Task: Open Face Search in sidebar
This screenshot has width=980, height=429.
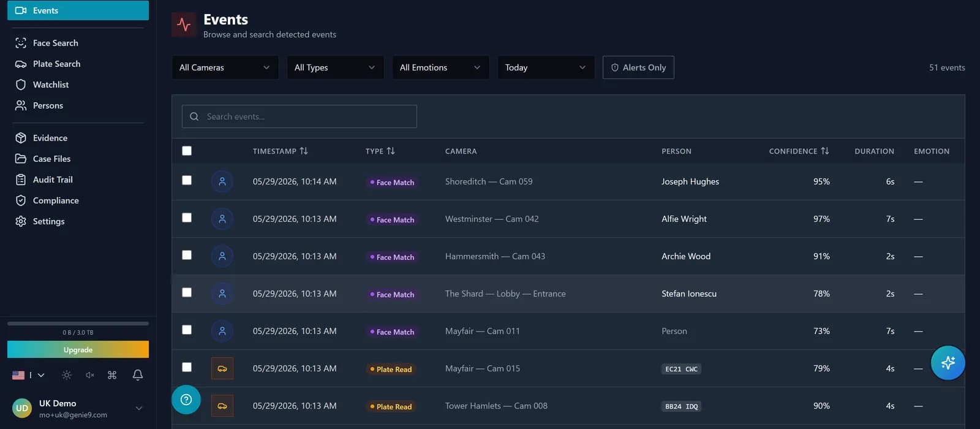Action: point(78,43)
